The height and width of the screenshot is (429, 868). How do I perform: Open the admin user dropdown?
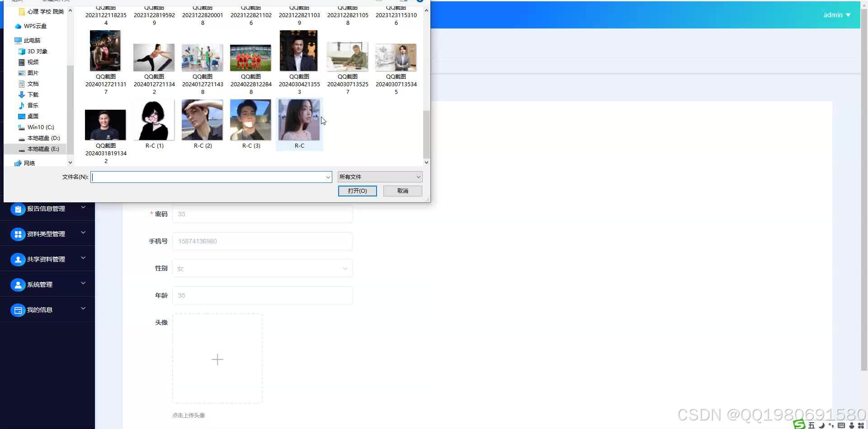click(836, 15)
